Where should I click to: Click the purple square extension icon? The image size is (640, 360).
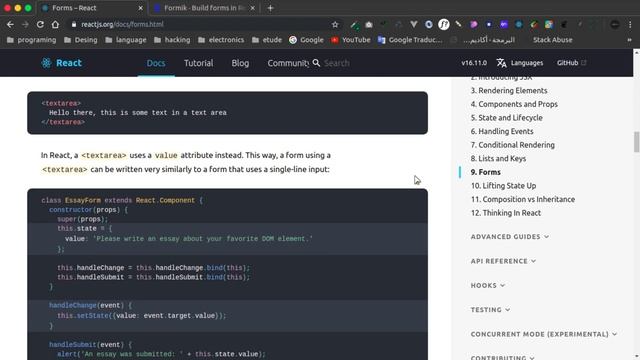point(504,24)
